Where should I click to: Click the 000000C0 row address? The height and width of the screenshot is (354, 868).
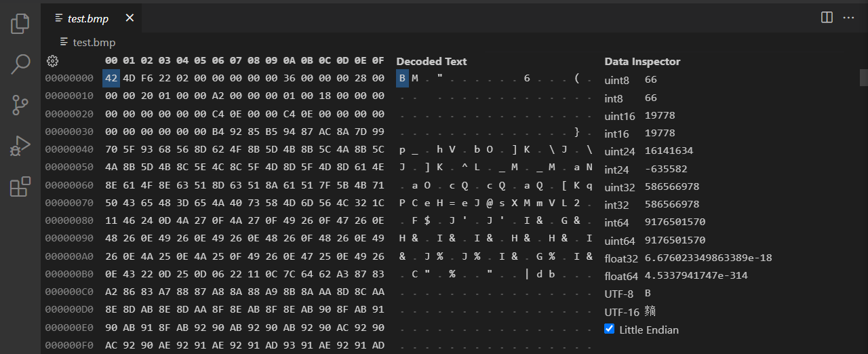point(69,292)
